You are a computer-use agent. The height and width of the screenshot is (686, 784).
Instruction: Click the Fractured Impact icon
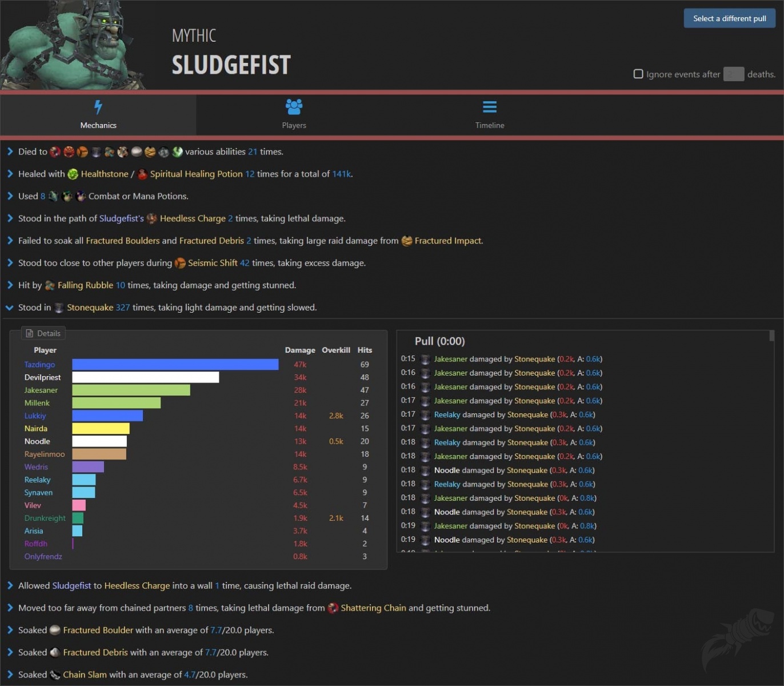click(x=407, y=241)
